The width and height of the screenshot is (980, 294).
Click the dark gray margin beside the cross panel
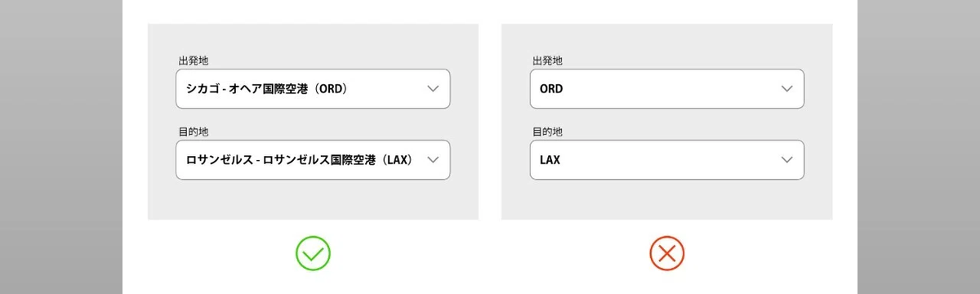(x=919, y=147)
